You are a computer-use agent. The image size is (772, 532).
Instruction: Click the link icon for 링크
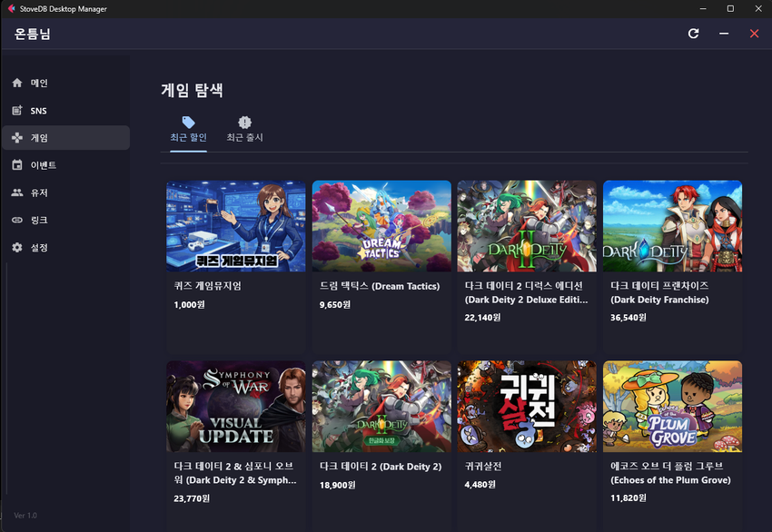tap(17, 220)
